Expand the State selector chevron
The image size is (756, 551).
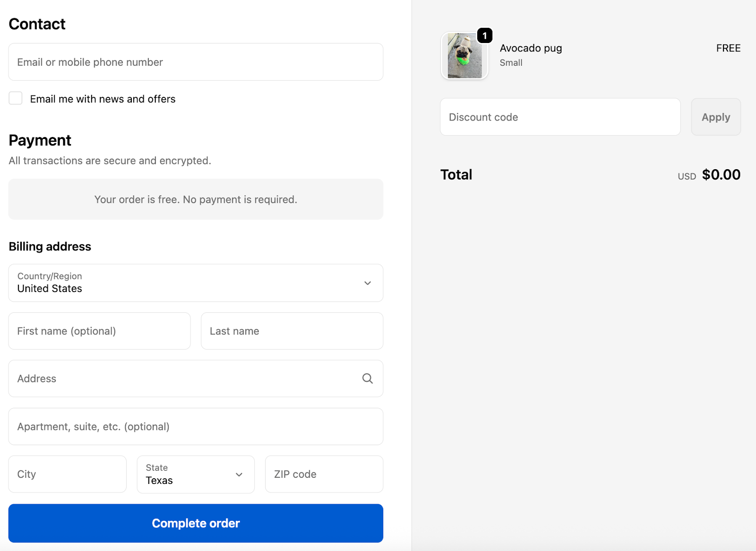[240, 474]
